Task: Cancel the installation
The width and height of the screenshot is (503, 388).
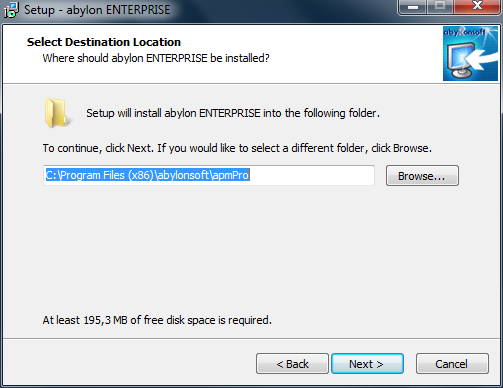Action: (452, 364)
